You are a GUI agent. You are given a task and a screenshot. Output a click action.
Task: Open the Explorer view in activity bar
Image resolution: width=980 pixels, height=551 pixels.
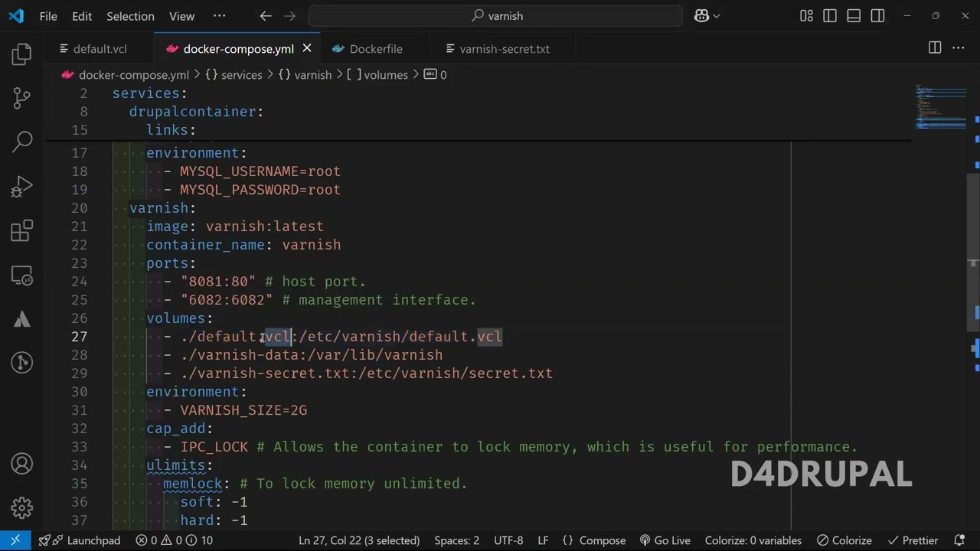tap(22, 54)
